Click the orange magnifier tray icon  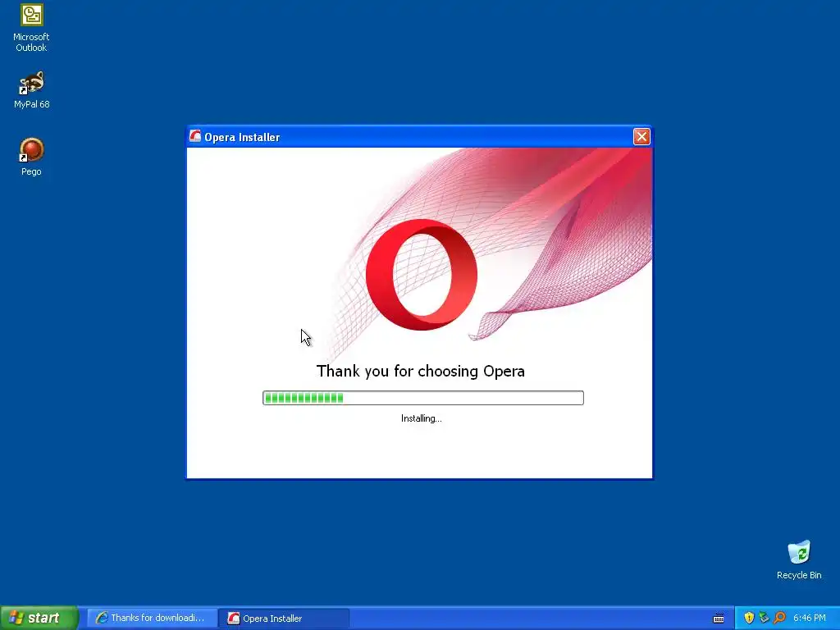click(779, 618)
